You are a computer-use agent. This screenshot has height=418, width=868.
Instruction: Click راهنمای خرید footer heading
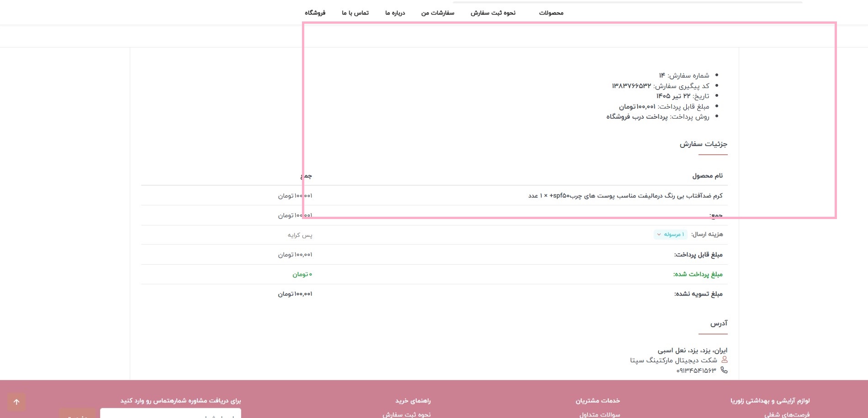coord(413,401)
